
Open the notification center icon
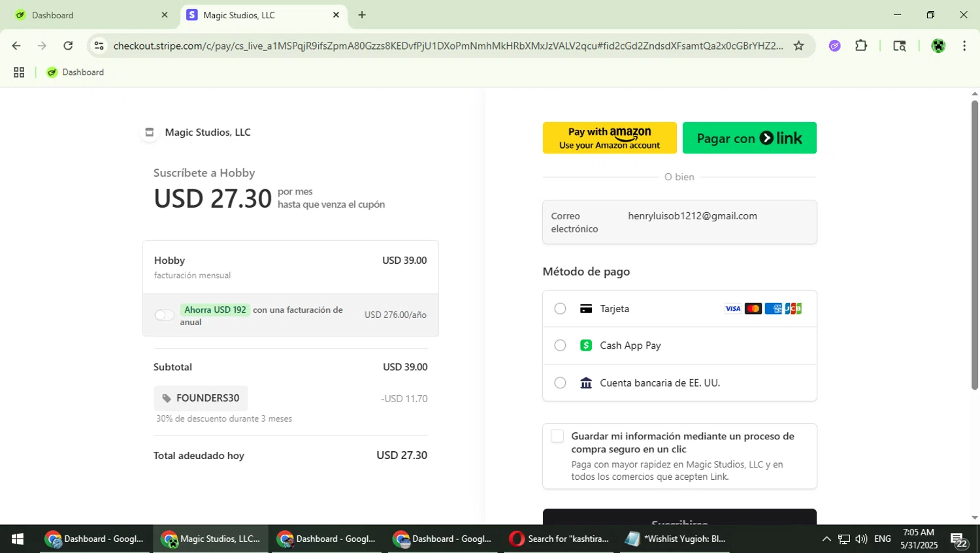tap(959, 541)
